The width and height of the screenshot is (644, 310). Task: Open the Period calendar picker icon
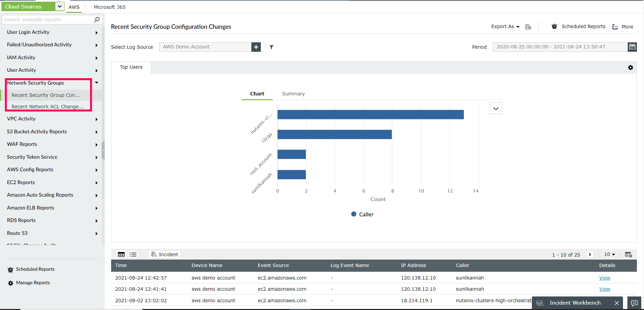click(x=632, y=47)
